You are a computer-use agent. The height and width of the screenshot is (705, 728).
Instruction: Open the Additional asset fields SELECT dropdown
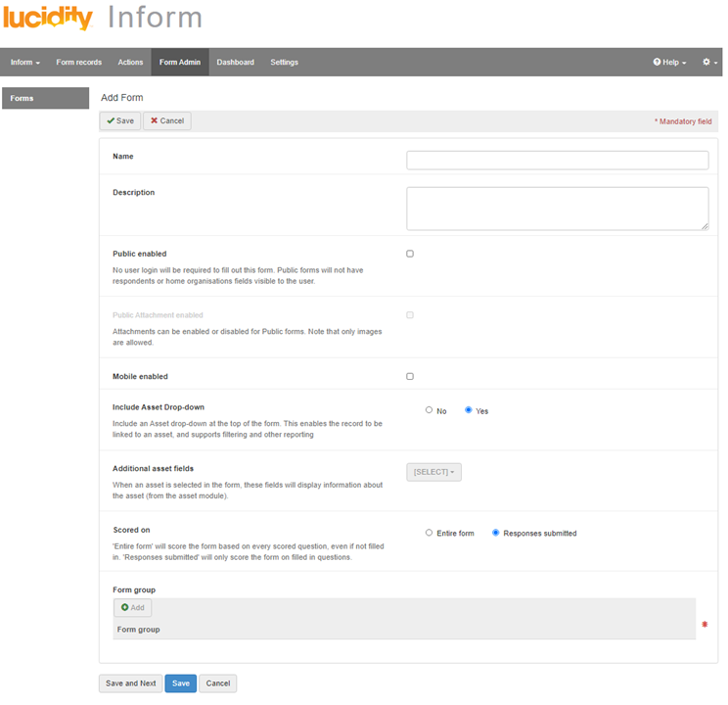433,472
